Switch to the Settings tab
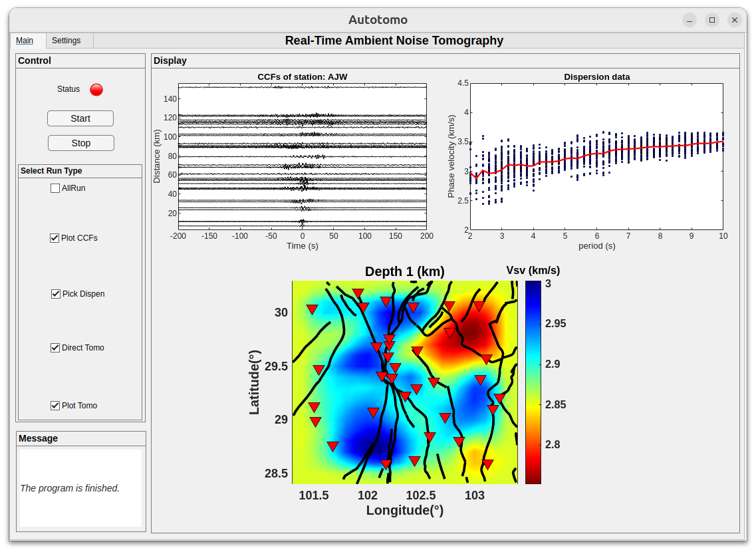 tap(66, 41)
